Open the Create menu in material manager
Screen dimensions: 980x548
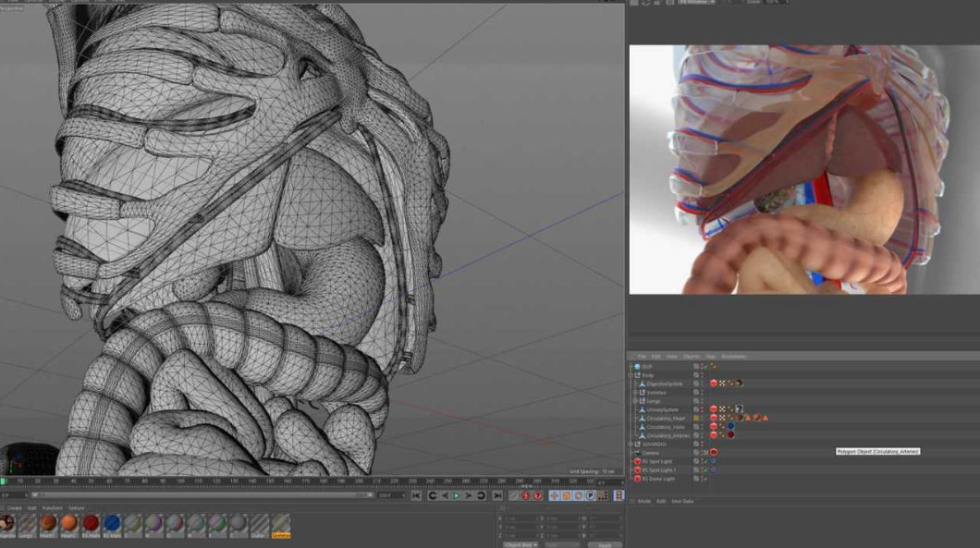(15, 508)
